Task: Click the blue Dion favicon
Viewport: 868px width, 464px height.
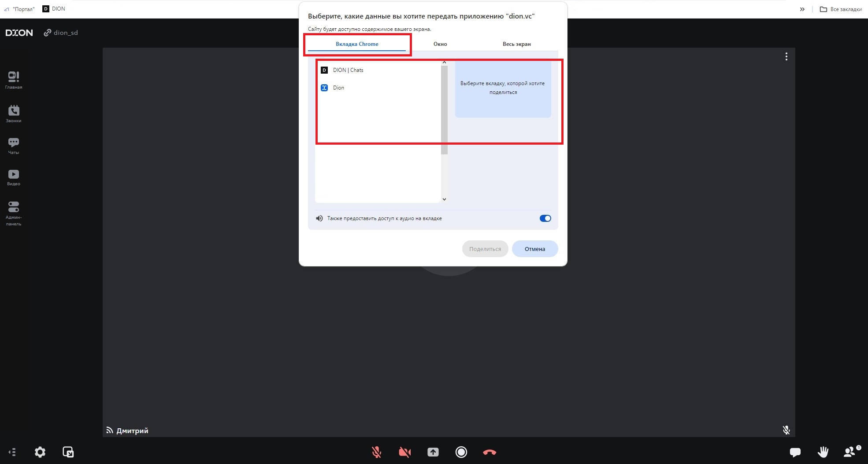Action: pyautogui.click(x=324, y=88)
